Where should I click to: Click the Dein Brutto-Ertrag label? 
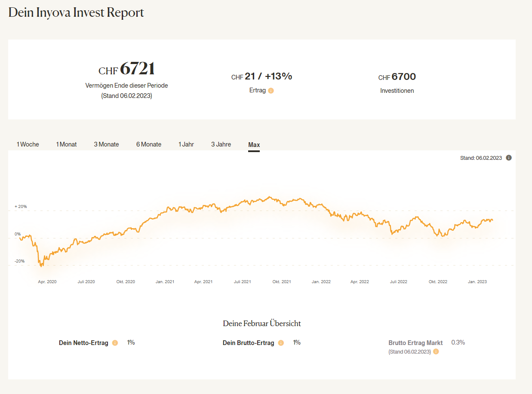(x=248, y=343)
